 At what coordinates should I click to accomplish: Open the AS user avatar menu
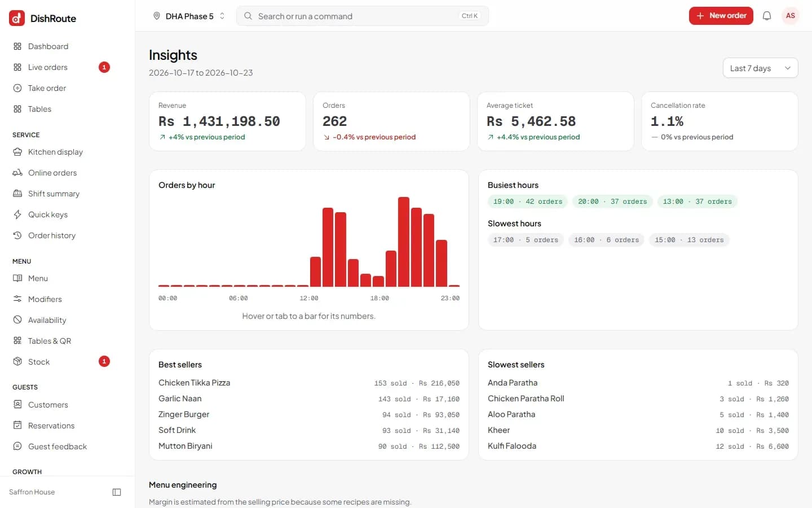(x=791, y=16)
